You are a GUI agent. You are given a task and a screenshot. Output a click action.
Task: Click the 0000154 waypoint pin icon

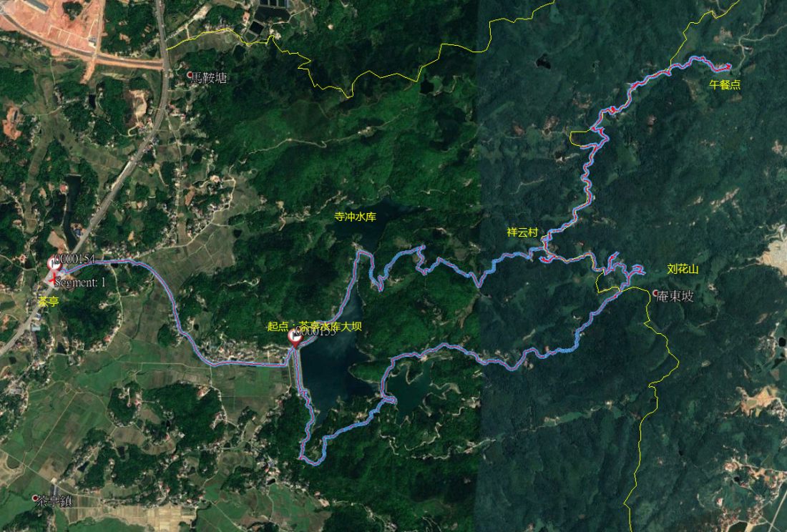tap(54, 264)
